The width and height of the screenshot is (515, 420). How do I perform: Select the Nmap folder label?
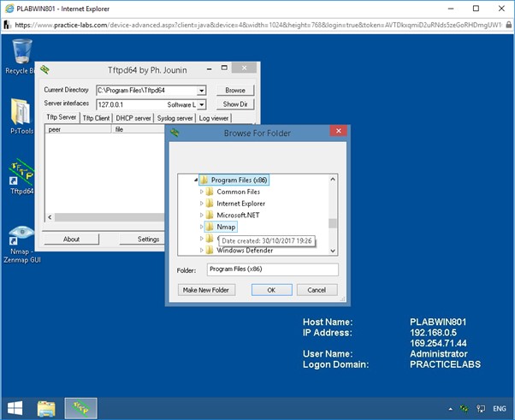pyautogui.click(x=226, y=227)
